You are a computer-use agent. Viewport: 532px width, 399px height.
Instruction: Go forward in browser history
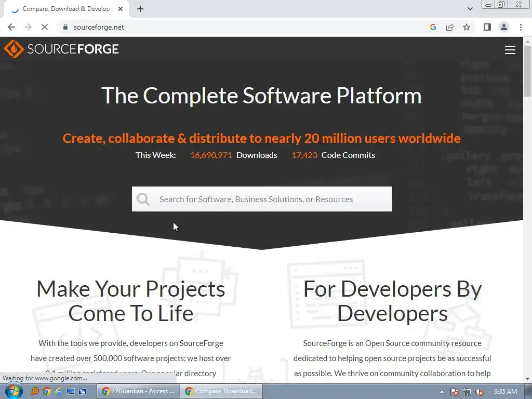coord(28,27)
